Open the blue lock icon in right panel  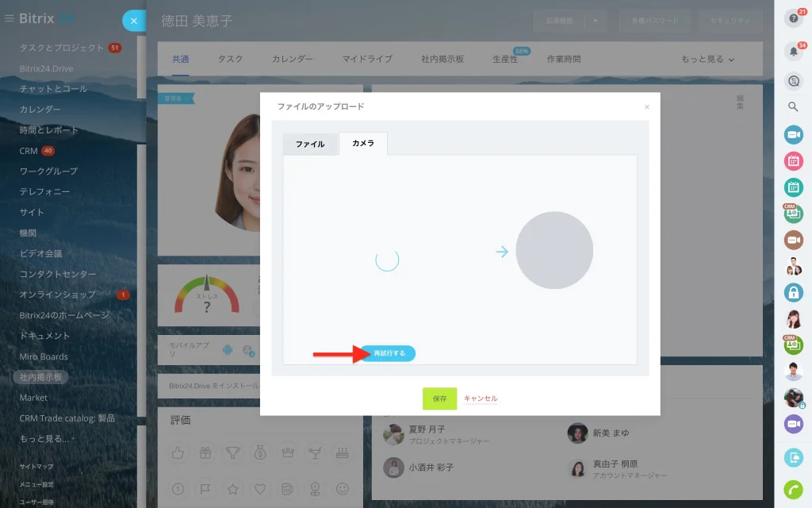pos(793,292)
